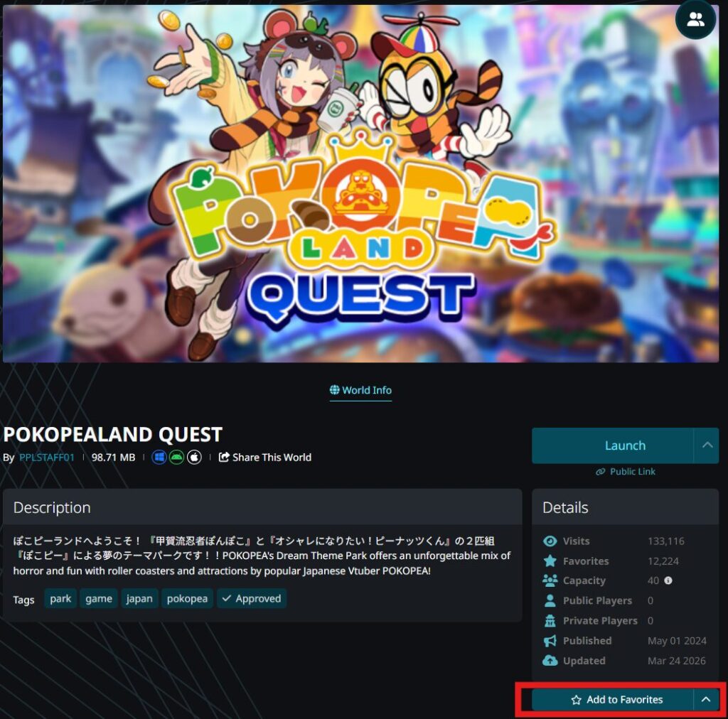
Task: Select the pokopea tag
Action: (187, 598)
